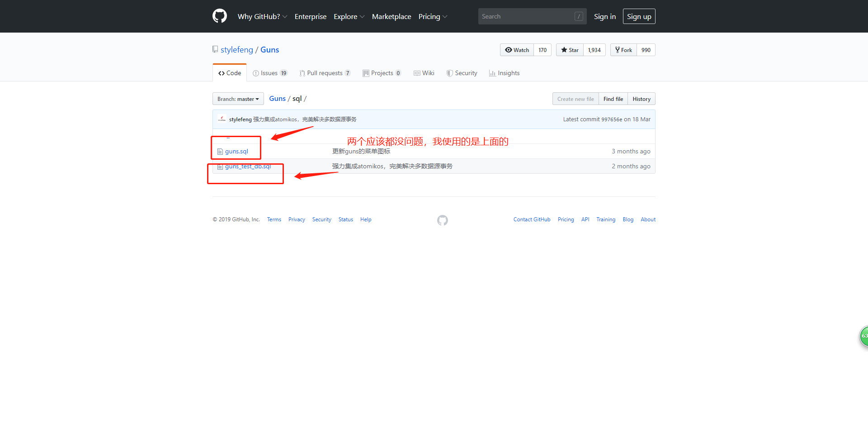
Task: Click the repository book icon beside stylefeng
Action: [215, 49]
